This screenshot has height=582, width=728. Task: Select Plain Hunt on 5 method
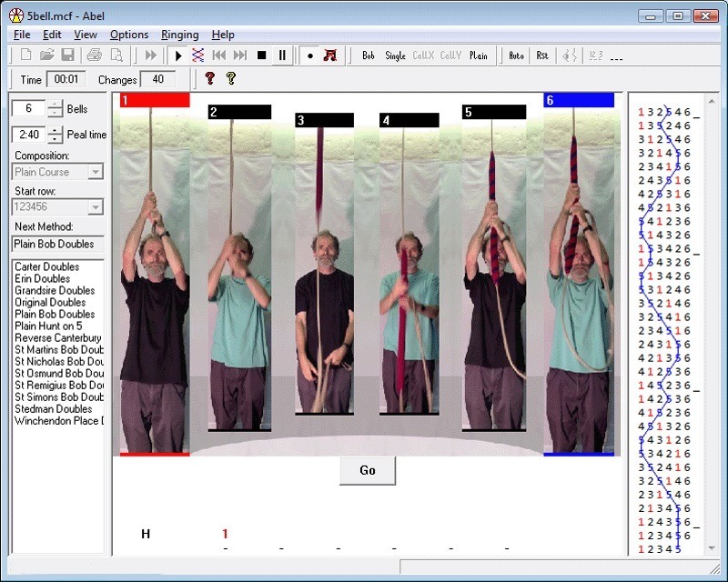coord(48,326)
